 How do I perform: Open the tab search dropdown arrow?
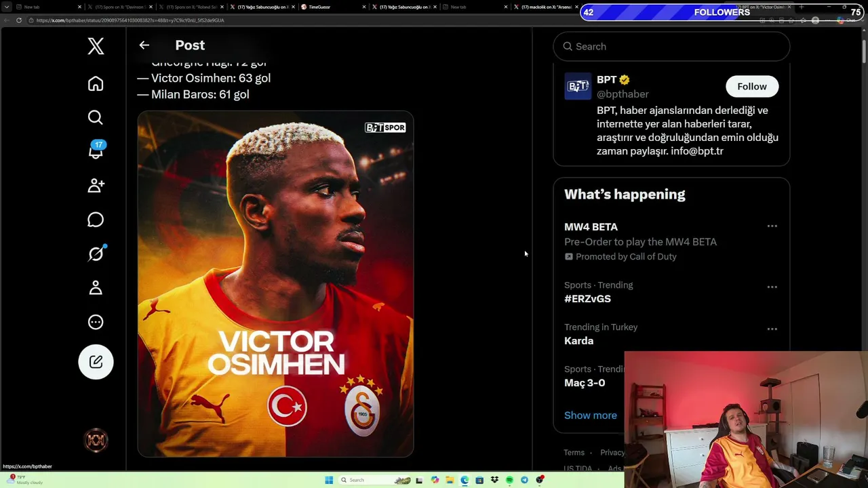[x=7, y=7]
